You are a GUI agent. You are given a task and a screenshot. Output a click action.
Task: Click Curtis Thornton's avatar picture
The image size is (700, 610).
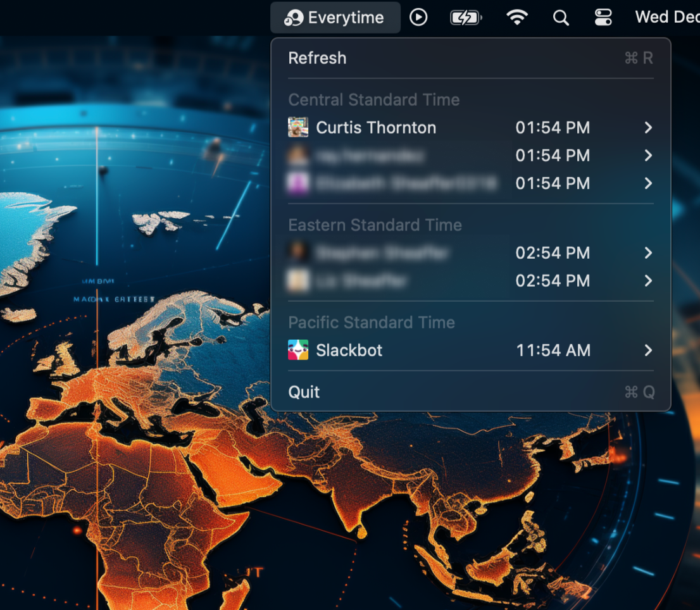point(298,128)
